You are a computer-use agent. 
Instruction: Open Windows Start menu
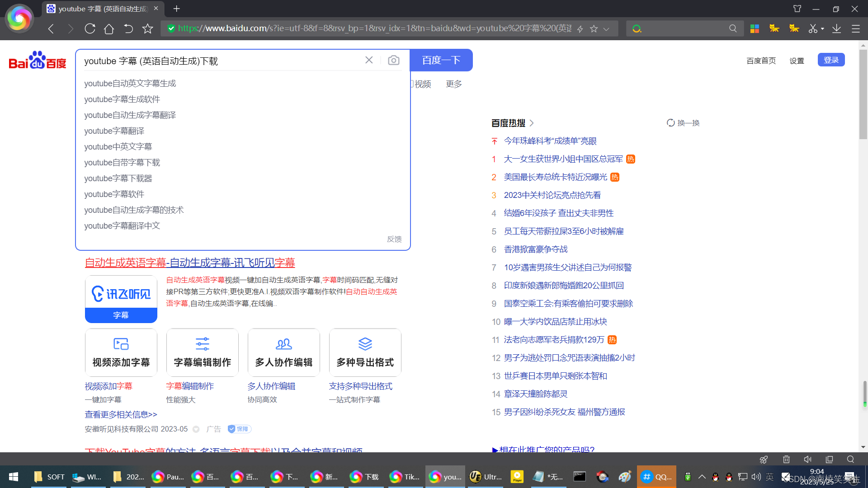pos(14,477)
